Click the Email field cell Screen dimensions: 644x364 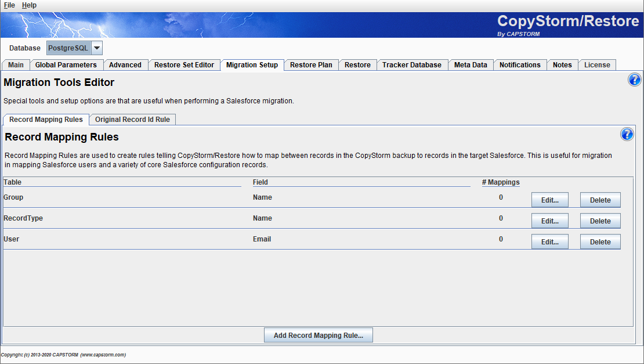(x=262, y=239)
